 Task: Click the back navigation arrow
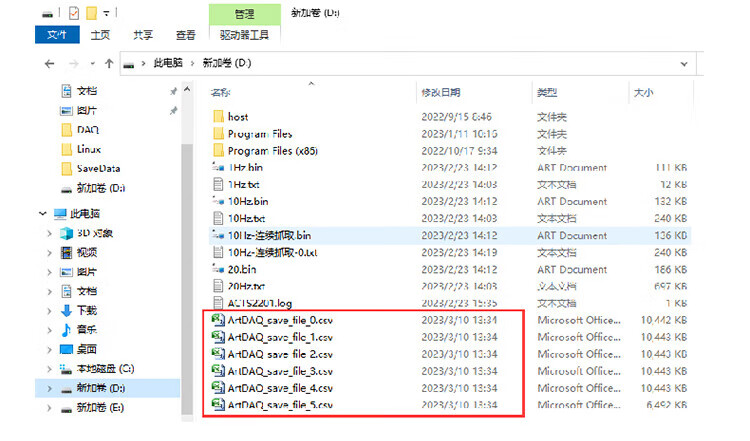point(49,62)
